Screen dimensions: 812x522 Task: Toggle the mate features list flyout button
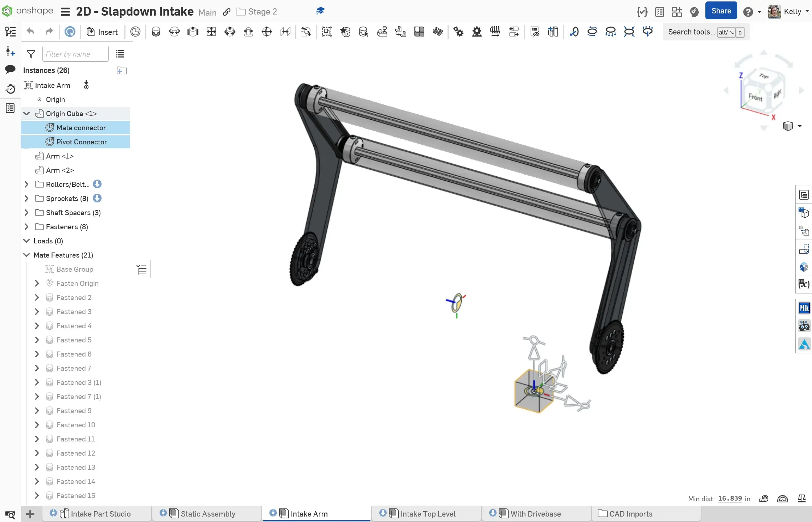(142, 270)
